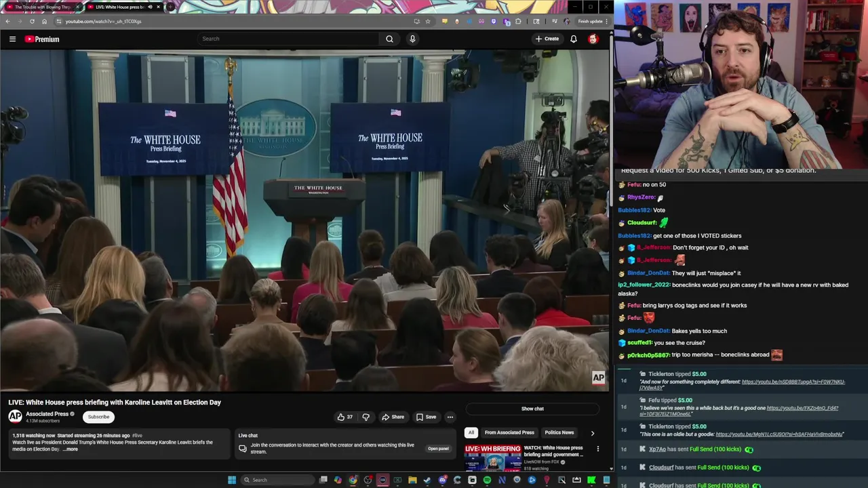Click username scuffed1 in chat
The height and width of the screenshot is (488, 868).
pos(639,343)
